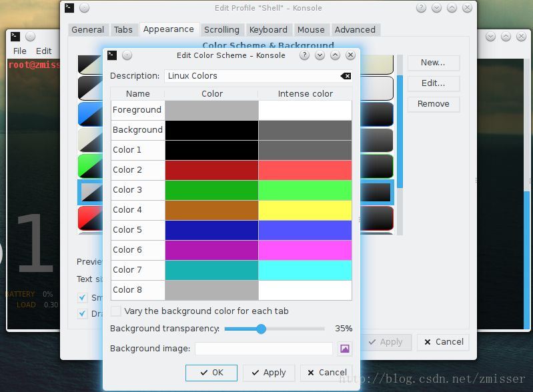Select Color 1 intense gray swatch

(306, 150)
